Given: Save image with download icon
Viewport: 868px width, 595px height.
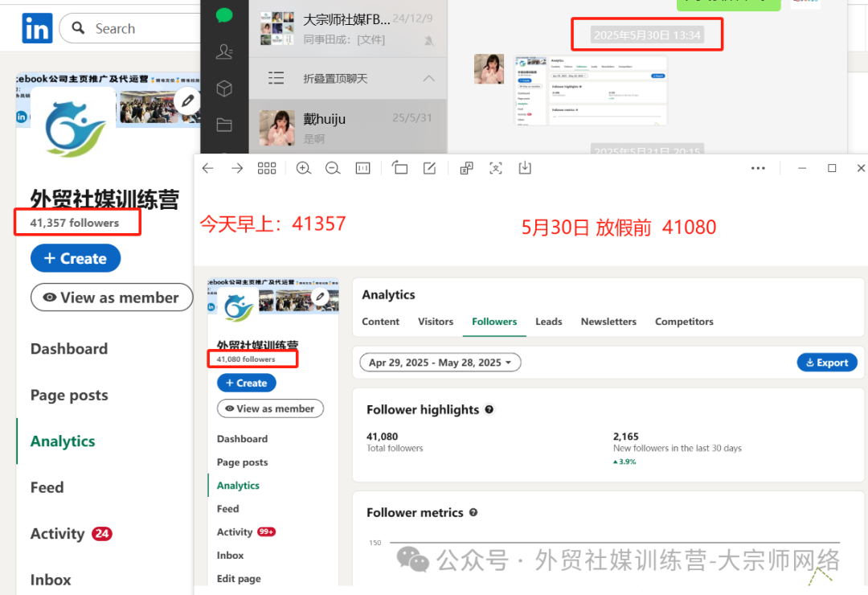Looking at the screenshot, I should (x=525, y=167).
